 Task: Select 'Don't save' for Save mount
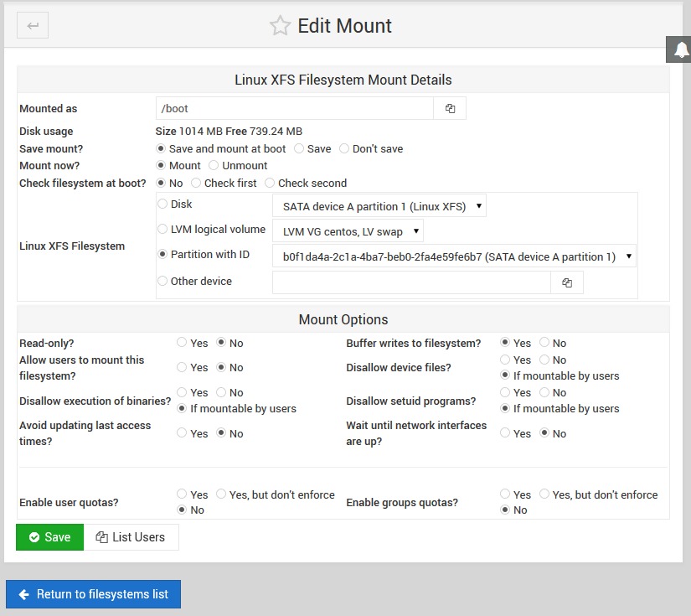coord(344,149)
